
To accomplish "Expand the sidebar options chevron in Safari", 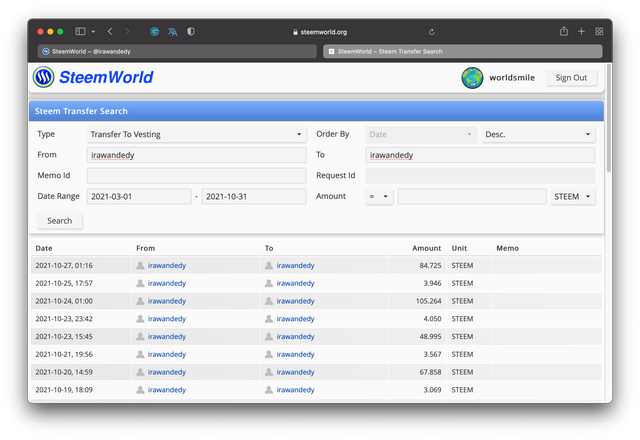I will [93, 31].
